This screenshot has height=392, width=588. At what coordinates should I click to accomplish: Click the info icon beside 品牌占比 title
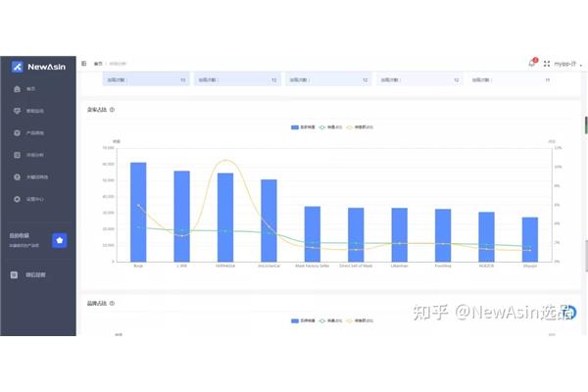[112, 303]
